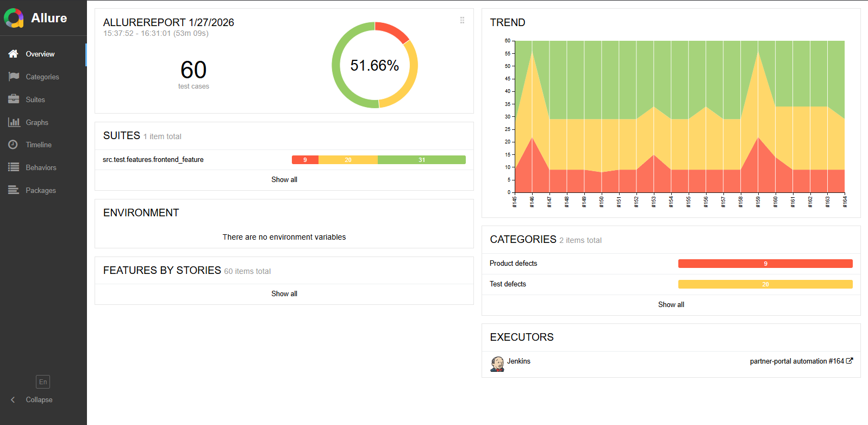Click the green passed segment in suite bar

[421, 160]
